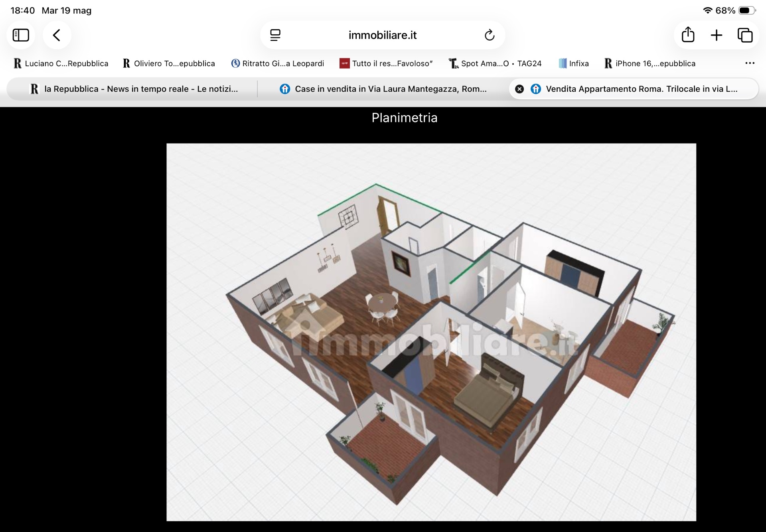Click the TAG24 bookmark favicon
Screen dimensions: 766x532
tap(453, 63)
